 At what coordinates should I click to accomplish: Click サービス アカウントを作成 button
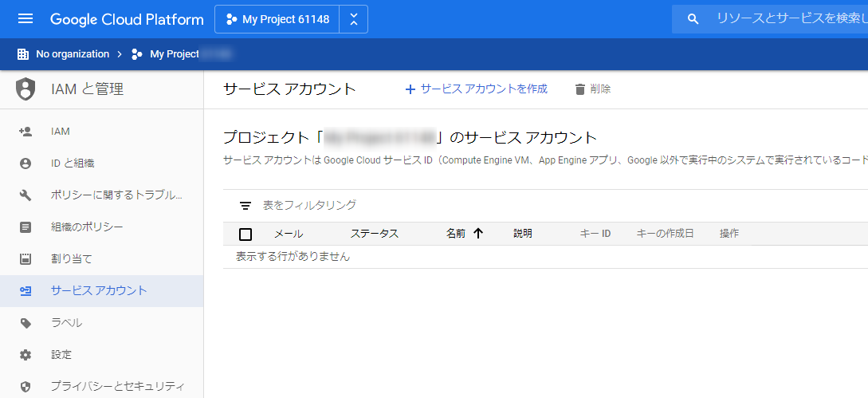[x=477, y=89]
